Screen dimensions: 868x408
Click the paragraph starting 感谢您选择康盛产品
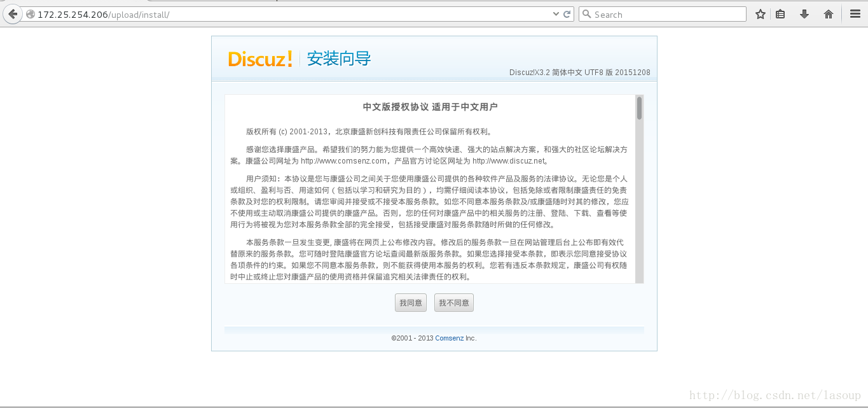(x=429, y=155)
